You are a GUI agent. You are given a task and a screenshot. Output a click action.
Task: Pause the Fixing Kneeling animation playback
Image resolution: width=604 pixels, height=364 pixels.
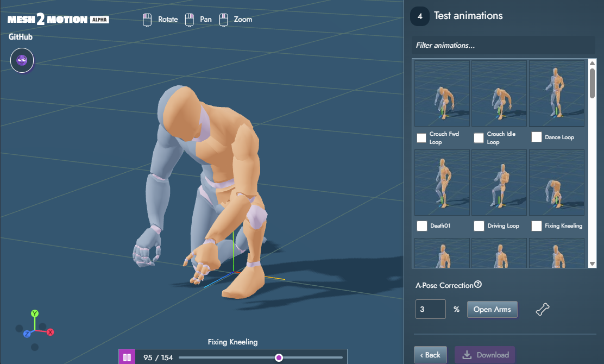point(126,357)
